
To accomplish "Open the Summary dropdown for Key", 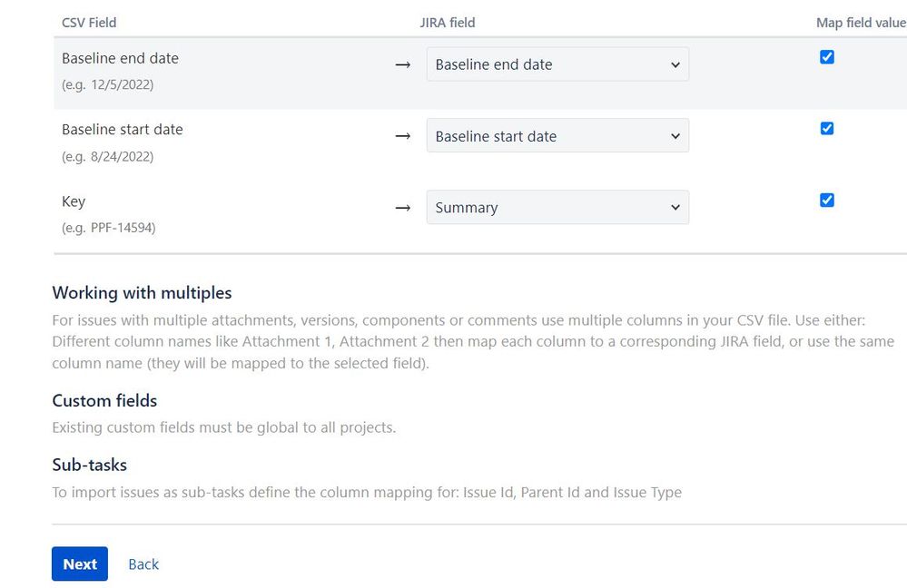I will coord(557,207).
